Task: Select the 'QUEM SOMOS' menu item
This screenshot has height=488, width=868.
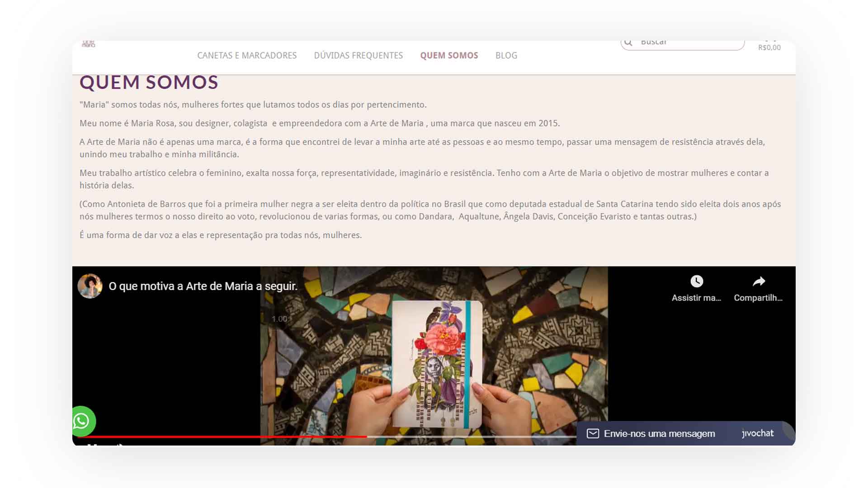Action: (x=449, y=55)
